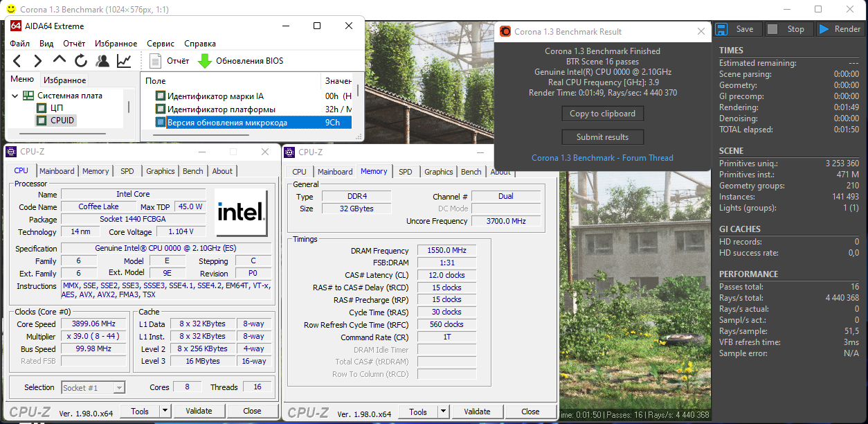868x424 pixels.
Task: Click the Intel logo in CPU-Z
Action: point(241,212)
